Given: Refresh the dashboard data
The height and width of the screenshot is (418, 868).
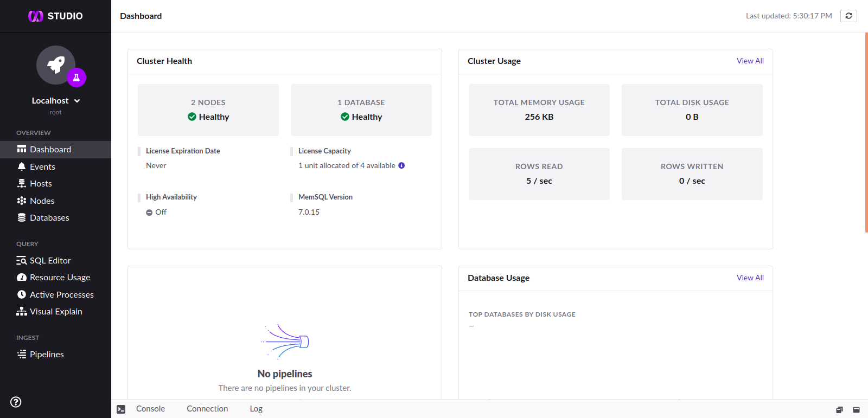Looking at the screenshot, I should [848, 16].
